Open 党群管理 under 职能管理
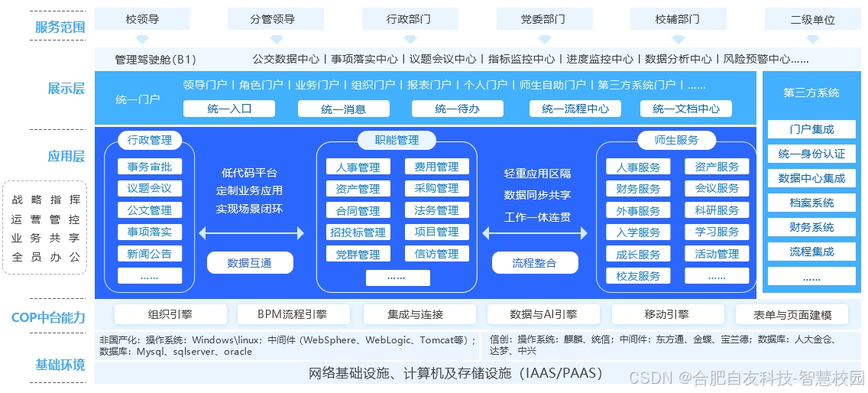The width and height of the screenshot is (868, 393). coord(358,255)
